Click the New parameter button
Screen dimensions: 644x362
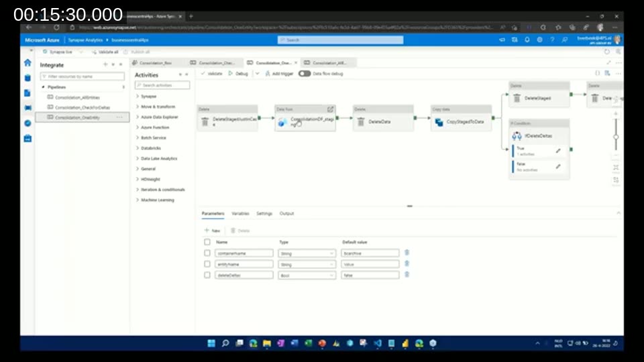pyautogui.click(x=213, y=231)
